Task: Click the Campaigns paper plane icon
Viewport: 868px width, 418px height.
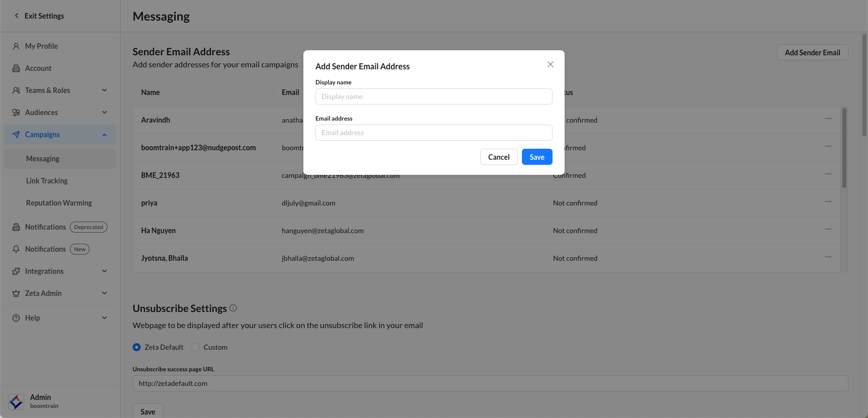Action: [16, 135]
